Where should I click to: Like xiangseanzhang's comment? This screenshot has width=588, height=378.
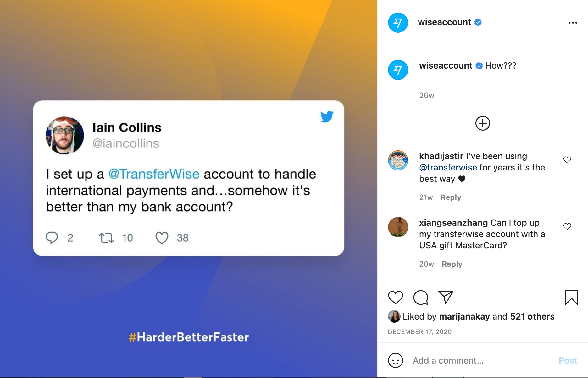coord(567,226)
